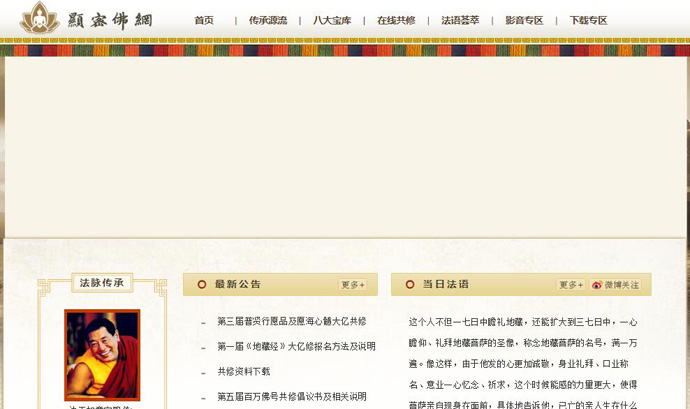Open 第一届《地藏经》大亿修报名方法及说明 link
This screenshot has width=690, height=409.
tap(296, 347)
